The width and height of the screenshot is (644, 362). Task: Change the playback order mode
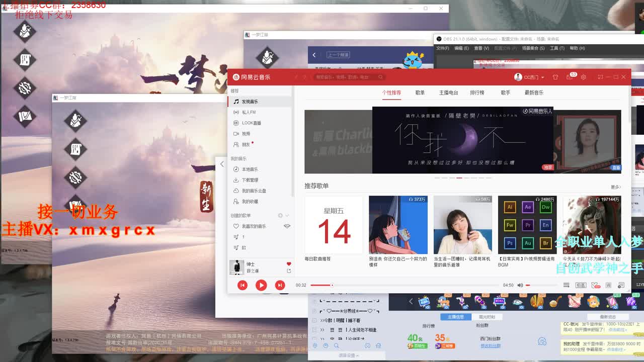click(566, 285)
